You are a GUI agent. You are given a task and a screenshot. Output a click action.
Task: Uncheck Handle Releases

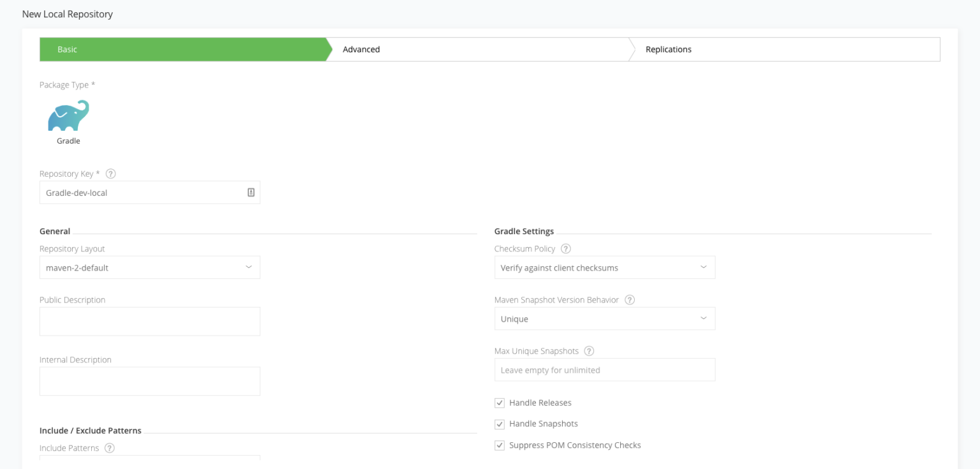(x=499, y=402)
